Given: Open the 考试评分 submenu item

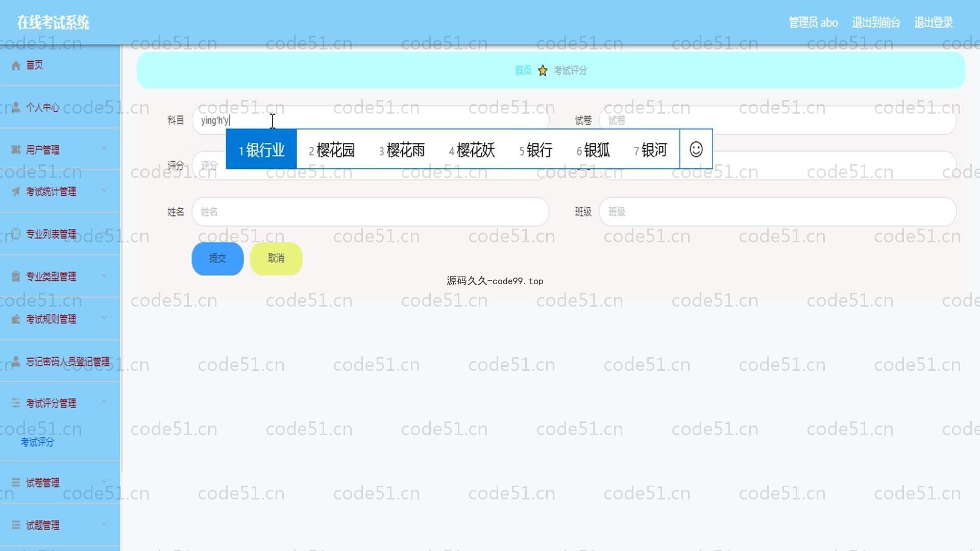Looking at the screenshot, I should point(37,442).
